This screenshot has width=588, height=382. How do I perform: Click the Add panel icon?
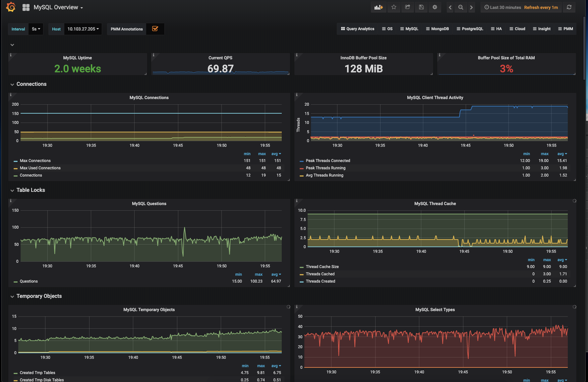coord(379,7)
